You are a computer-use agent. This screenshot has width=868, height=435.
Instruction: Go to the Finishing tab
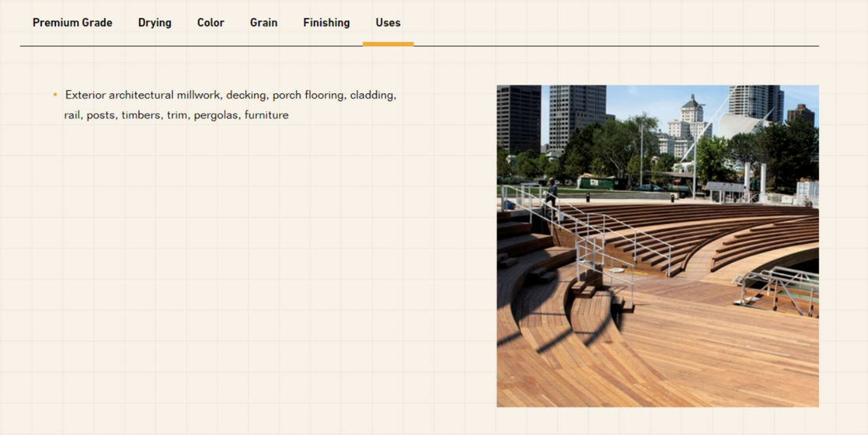tap(327, 23)
